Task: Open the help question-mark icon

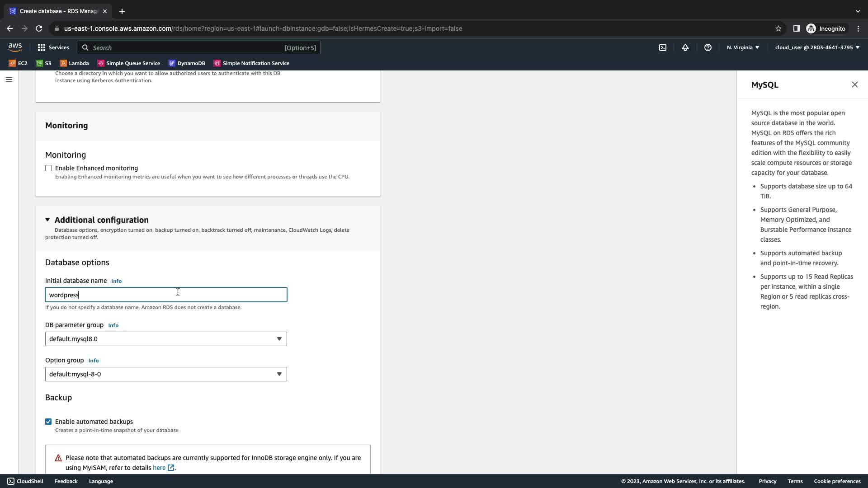Action: [x=708, y=47]
